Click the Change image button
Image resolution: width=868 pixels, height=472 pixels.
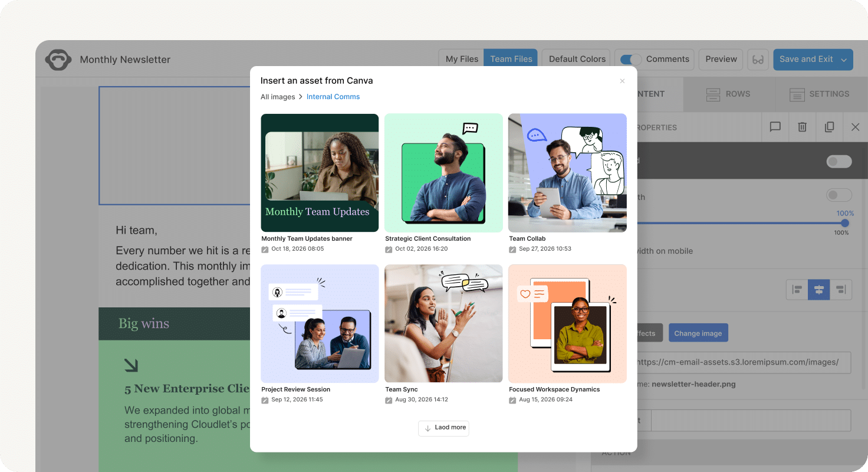[698, 333]
